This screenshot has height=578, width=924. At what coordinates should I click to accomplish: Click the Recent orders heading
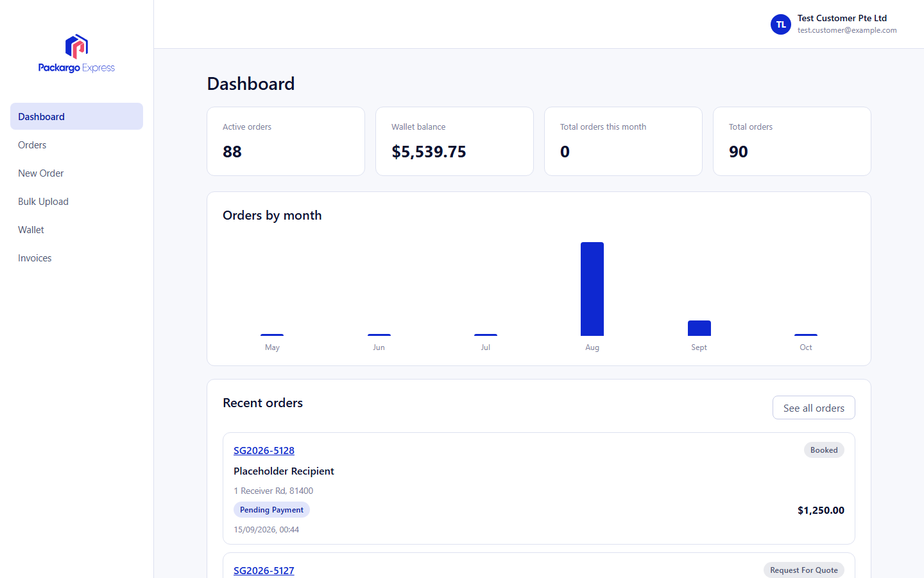262,403
